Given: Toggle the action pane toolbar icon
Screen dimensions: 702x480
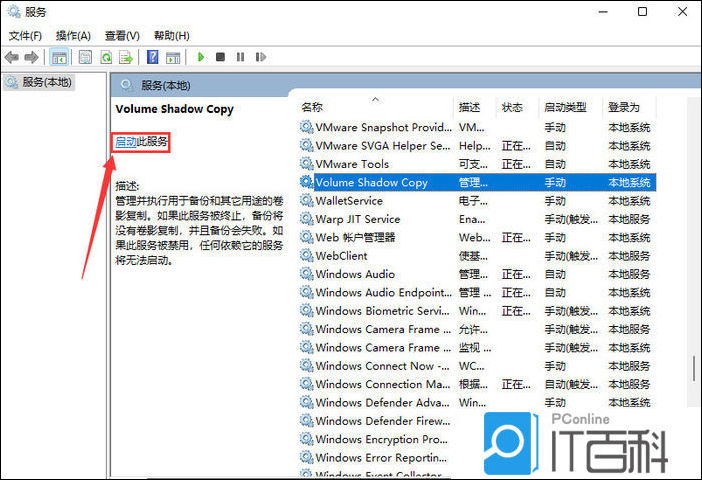Looking at the screenshot, I should (173, 57).
